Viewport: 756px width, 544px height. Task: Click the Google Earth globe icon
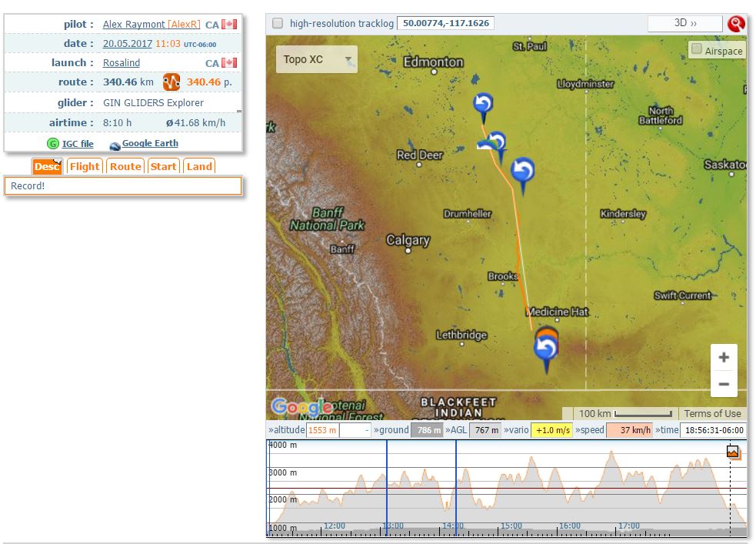[x=115, y=145]
